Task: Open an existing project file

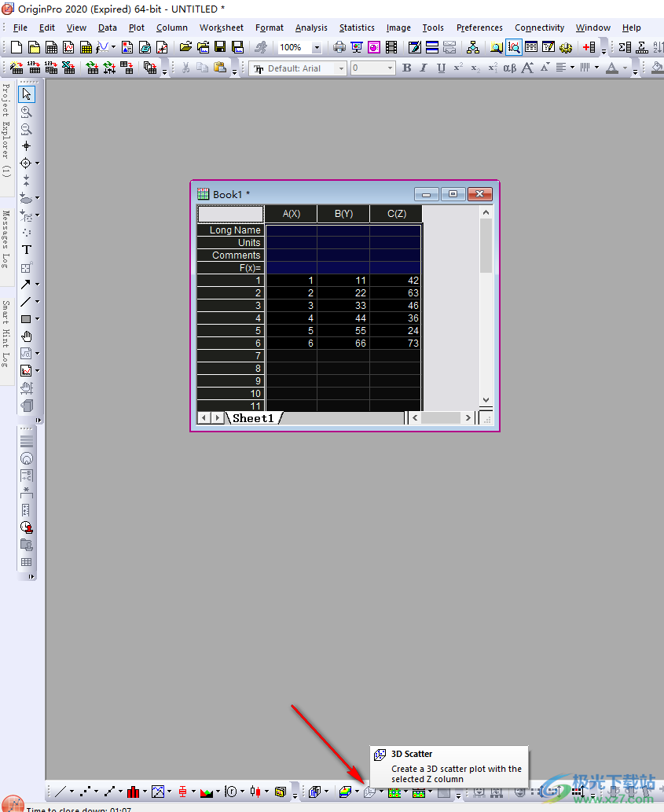Action: (185, 48)
